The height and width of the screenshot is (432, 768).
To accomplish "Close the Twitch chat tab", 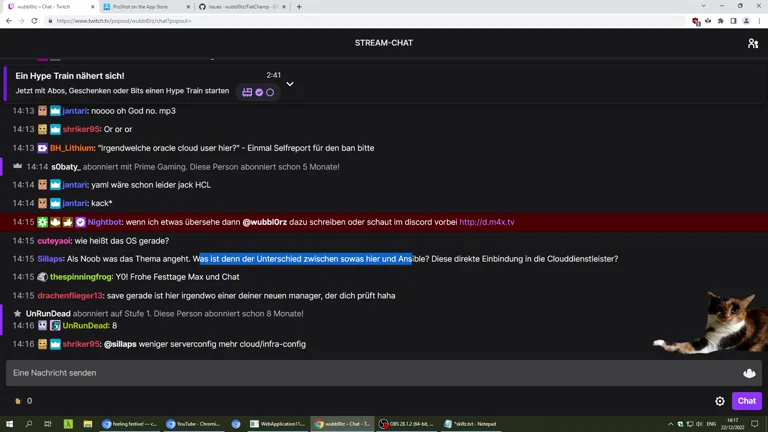I will coord(93,7).
